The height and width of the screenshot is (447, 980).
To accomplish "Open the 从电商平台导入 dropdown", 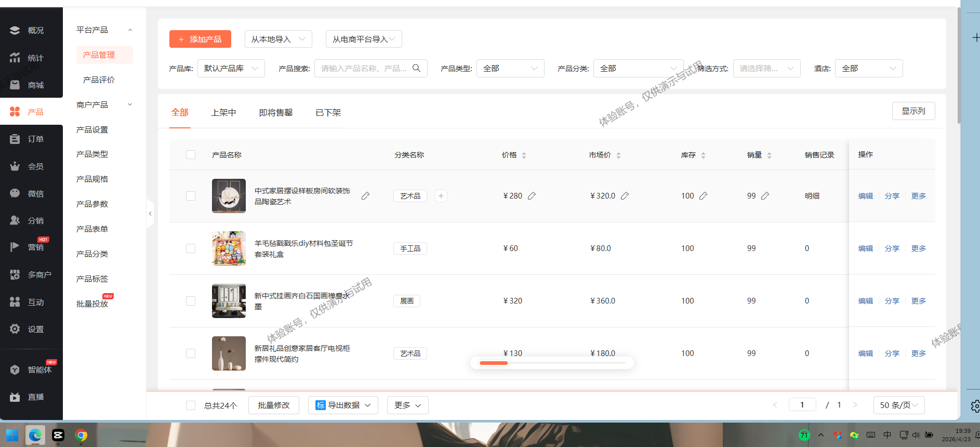I will (x=364, y=39).
